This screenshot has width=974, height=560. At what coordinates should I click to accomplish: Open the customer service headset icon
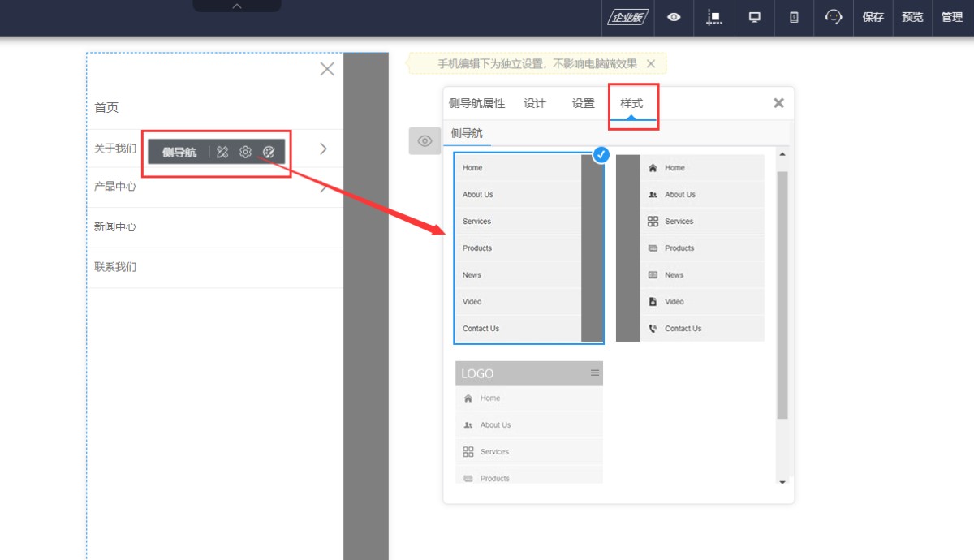coord(834,17)
